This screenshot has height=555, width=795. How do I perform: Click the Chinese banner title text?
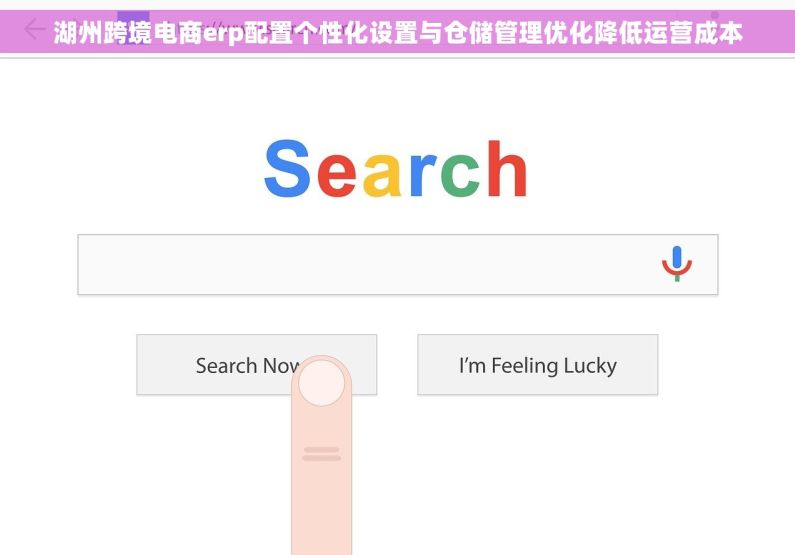(x=398, y=32)
